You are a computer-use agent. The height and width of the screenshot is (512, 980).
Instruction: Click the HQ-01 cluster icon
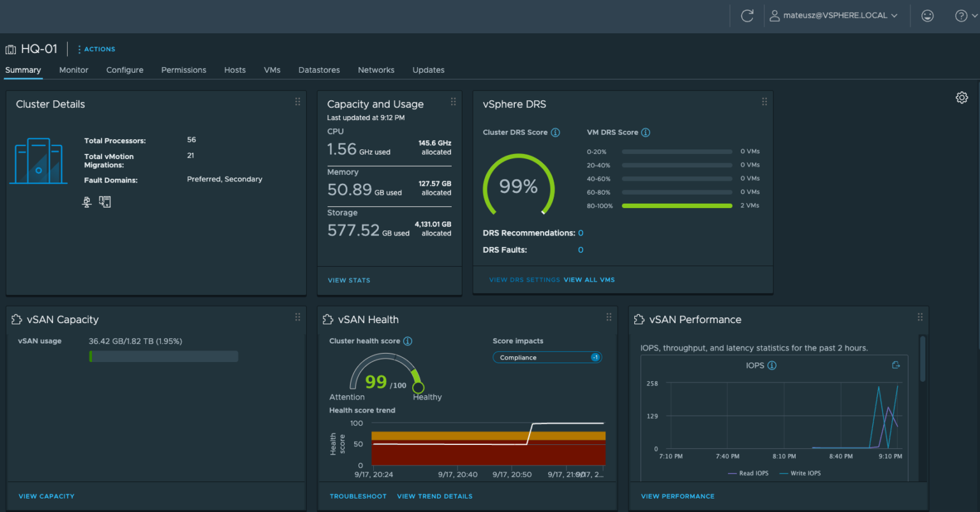(x=11, y=49)
